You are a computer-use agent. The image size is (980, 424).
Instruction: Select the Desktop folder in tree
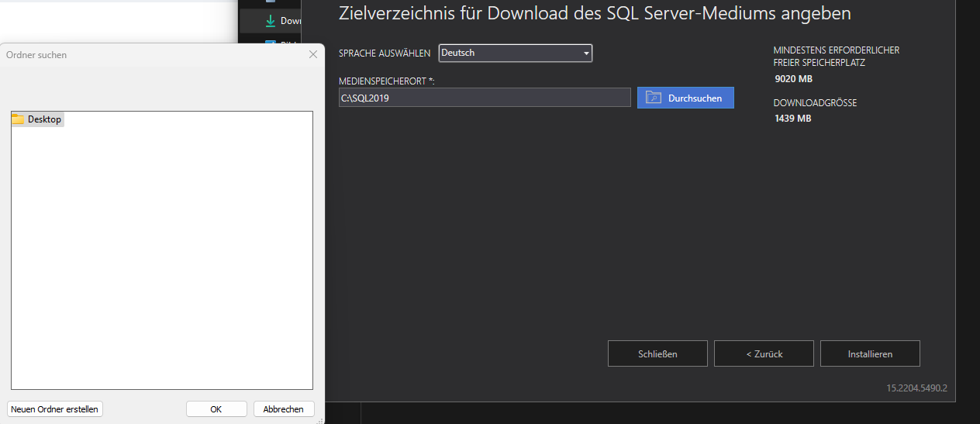[x=37, y=119]
